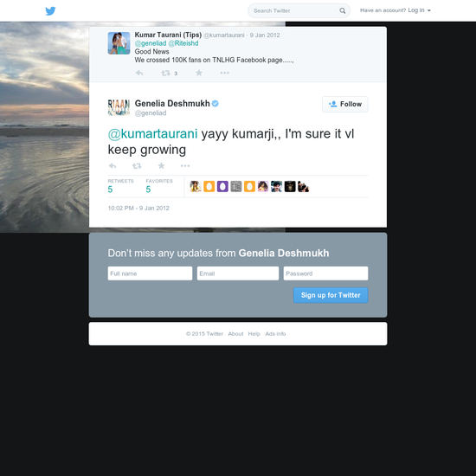This screenshot has height=476, width=476.
Task: Open the @Riteishd mention link
Action: tap(183, 43)
